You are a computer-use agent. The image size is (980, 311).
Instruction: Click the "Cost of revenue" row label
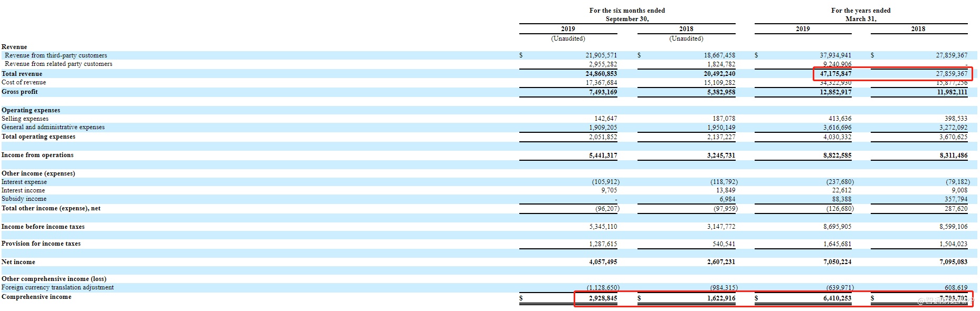click(x=24, y=82)
